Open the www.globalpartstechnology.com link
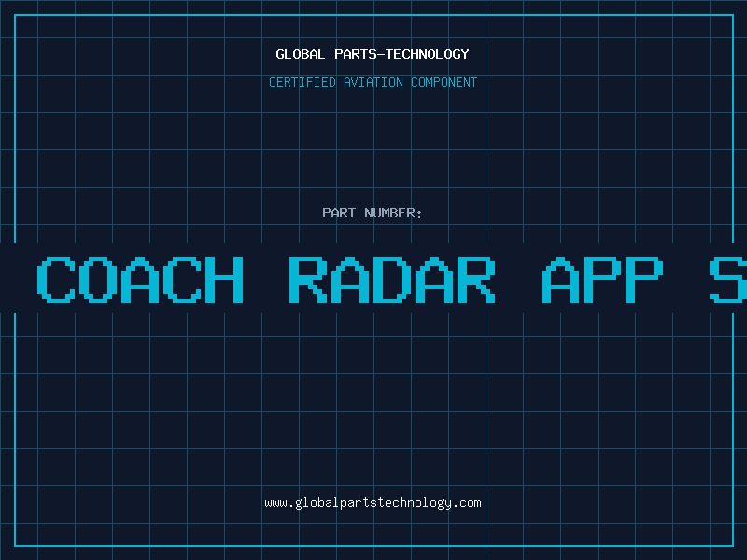The width and height of the screenshot is (747, 560). [x=373, y=503]
